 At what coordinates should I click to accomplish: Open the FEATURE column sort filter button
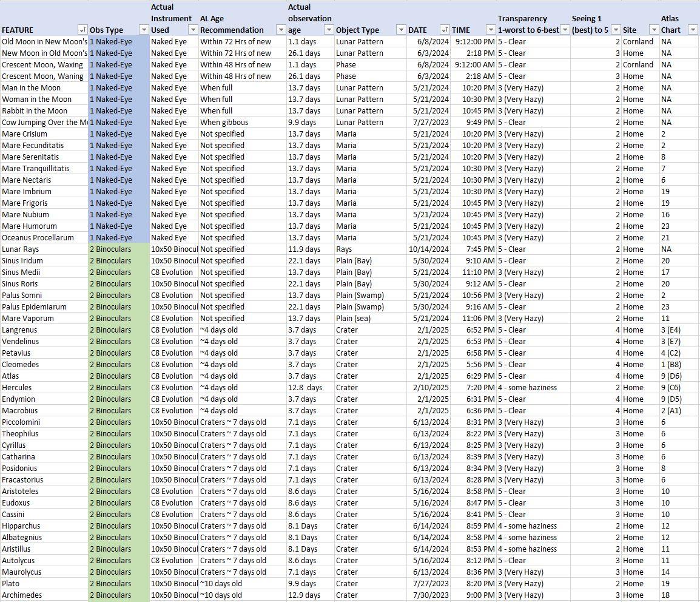[82, 30]
